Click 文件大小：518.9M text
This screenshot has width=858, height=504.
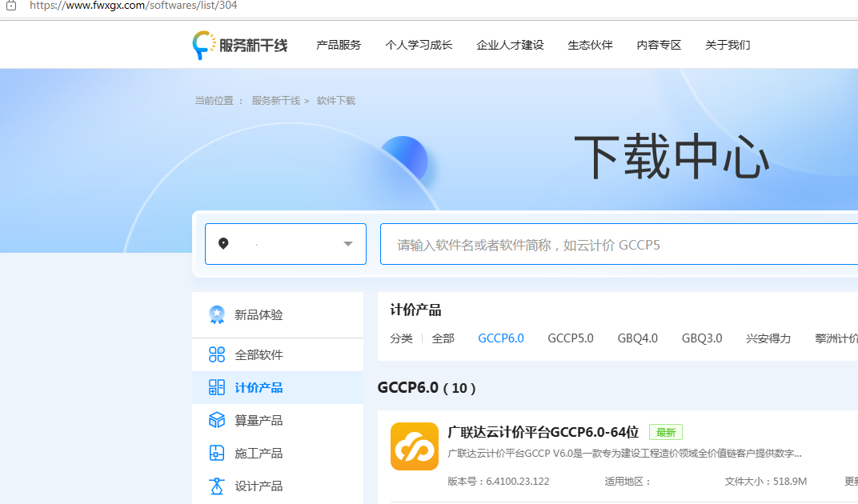[765, 482]
